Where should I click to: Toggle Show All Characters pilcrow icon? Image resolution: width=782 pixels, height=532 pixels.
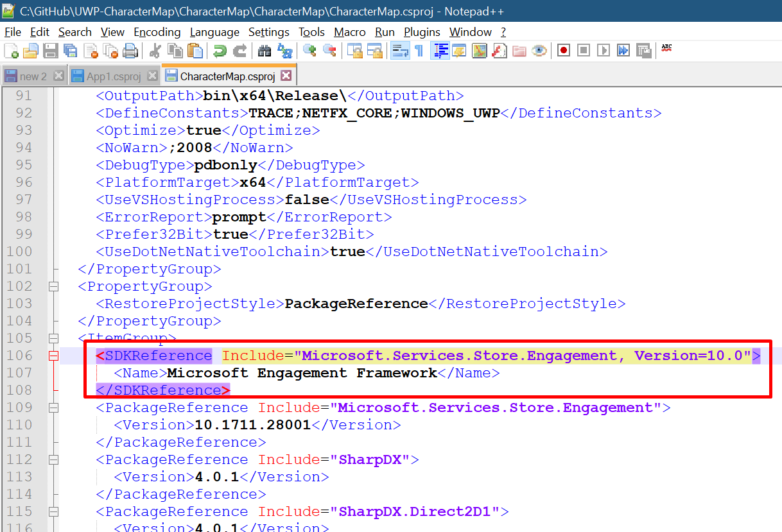419,51
